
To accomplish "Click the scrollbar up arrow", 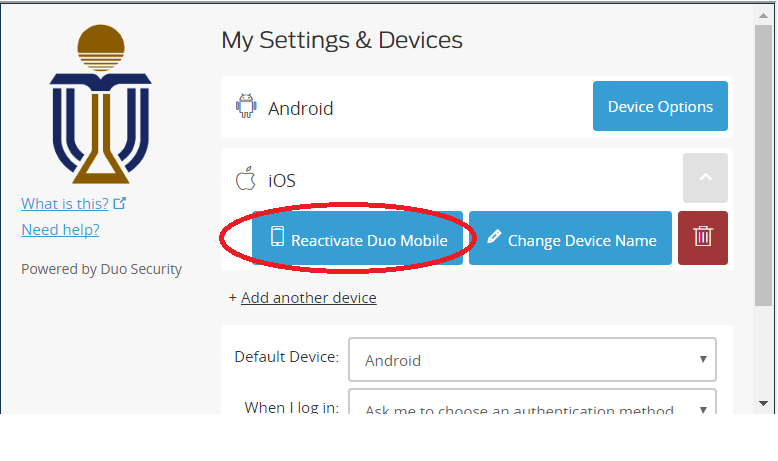I will click(764, 16).
